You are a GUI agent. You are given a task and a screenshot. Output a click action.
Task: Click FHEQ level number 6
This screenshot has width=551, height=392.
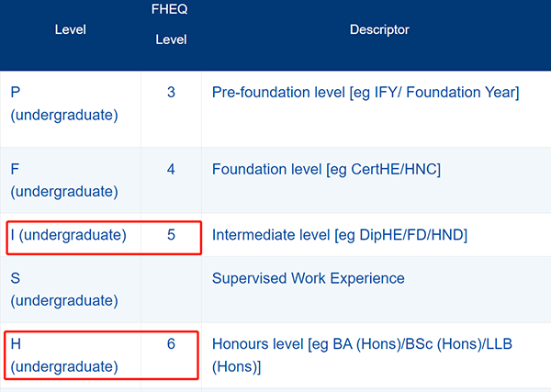point(171,344)
